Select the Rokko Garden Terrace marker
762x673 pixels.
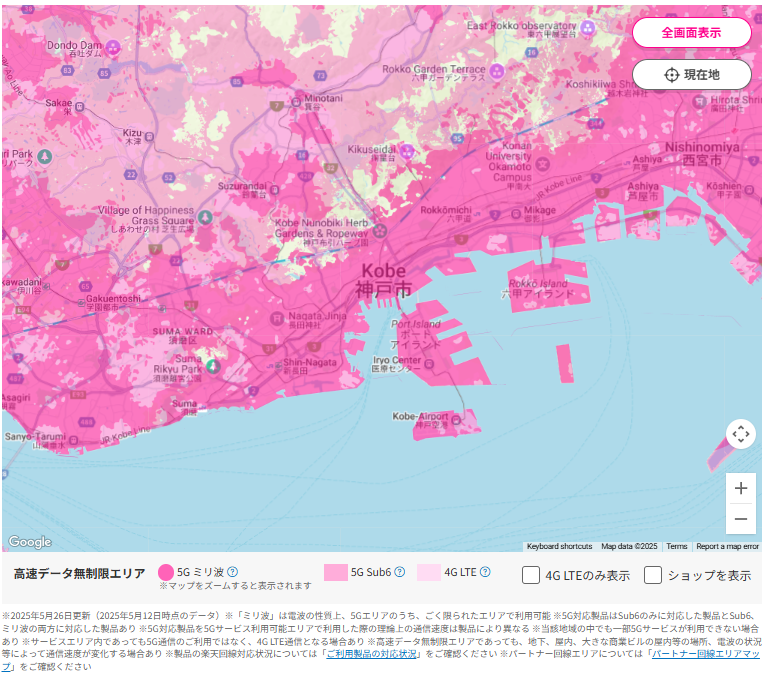[x=496, y=71]
